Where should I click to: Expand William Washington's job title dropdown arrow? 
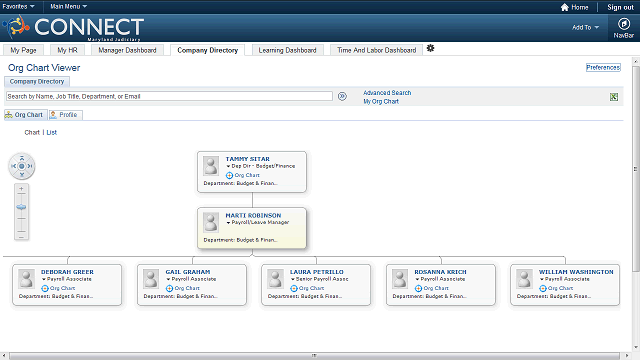542,280
